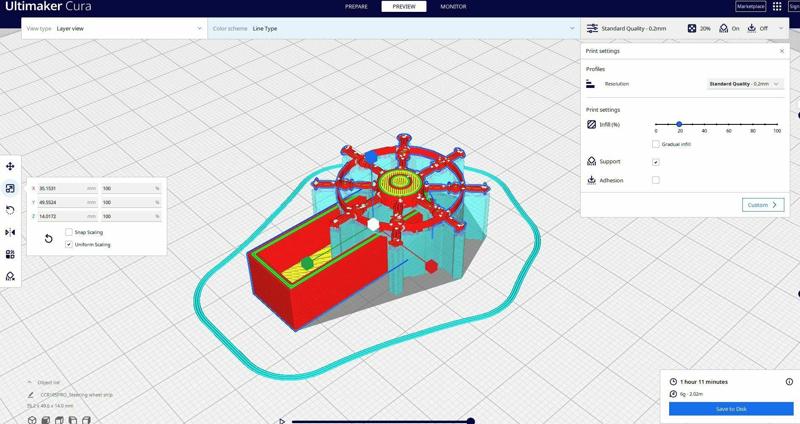This screenshot has width=800, height=424.
Task: Select the Rotate tool
Action: (10, 210)
